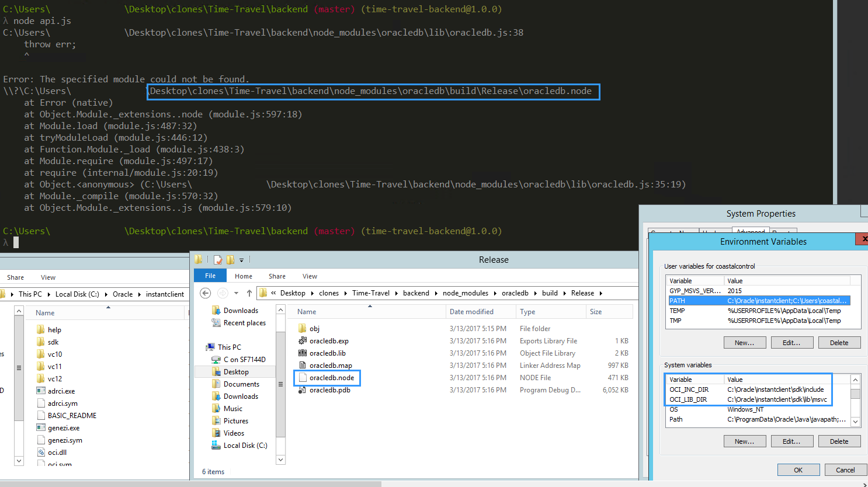Click the Back arrow in Release window
This screenshot has width=868, height=487.
[205, 293]
